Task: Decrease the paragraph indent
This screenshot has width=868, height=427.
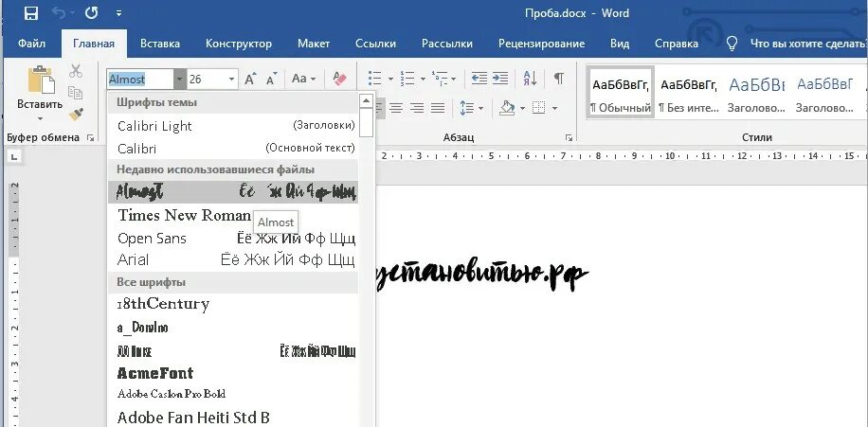Action: 479,79
